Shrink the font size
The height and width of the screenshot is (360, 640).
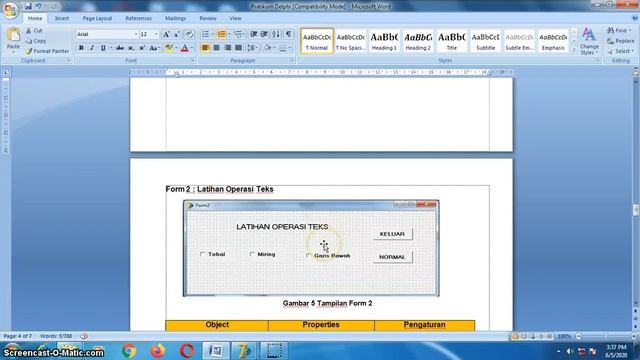pos(177,35)
